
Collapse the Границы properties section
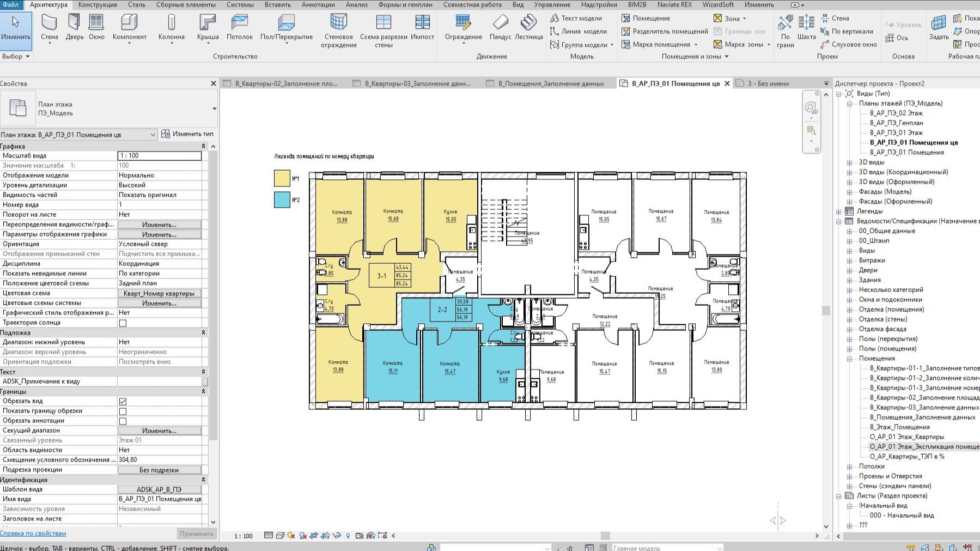(204, 391)
